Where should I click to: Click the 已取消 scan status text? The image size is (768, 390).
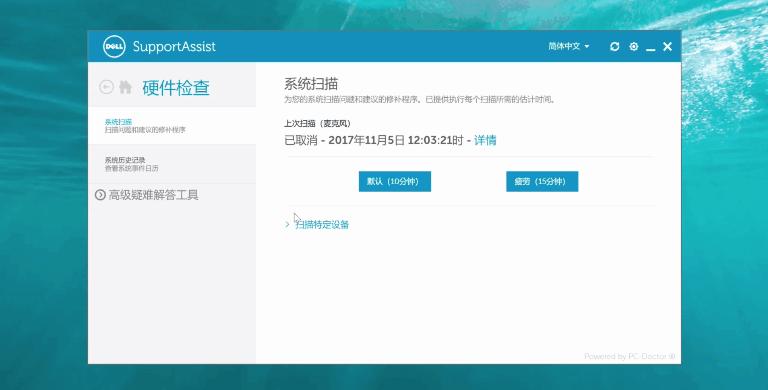tap(301, 140)
